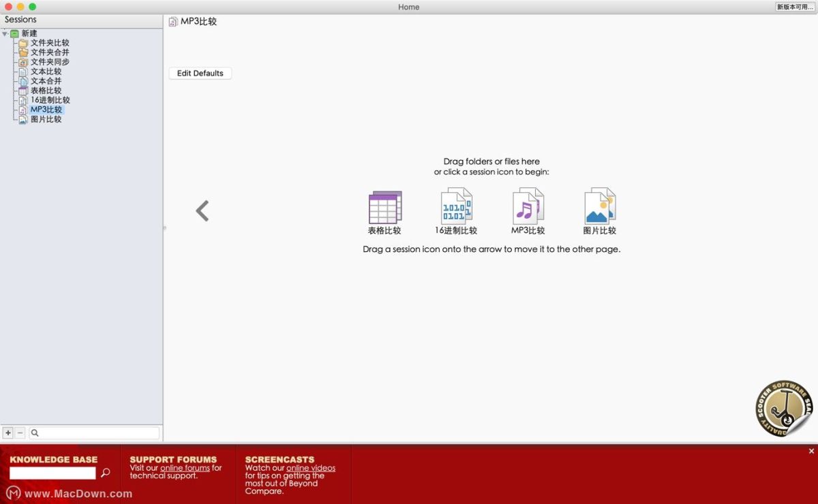Click + to add a new session
The height and width of the screenshot is (504, 818).
pos(7,432)
